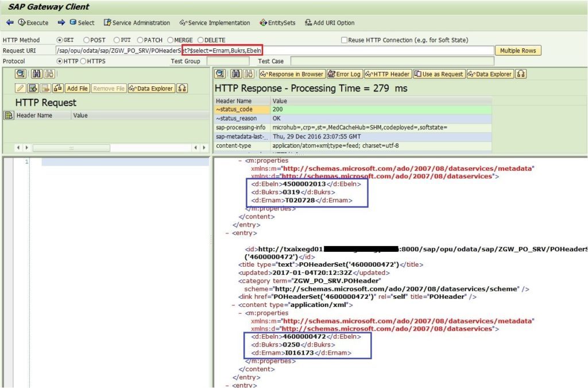Click the request header table horizontal scrollbar thumb
The width and height of the screenshot is (588, 388).
71,148
